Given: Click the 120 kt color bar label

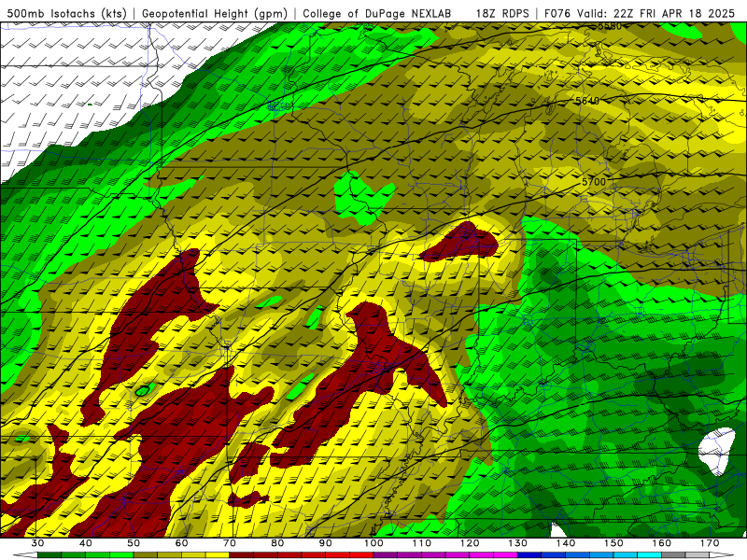Looking at the screenshot, I should coord(470,543).
